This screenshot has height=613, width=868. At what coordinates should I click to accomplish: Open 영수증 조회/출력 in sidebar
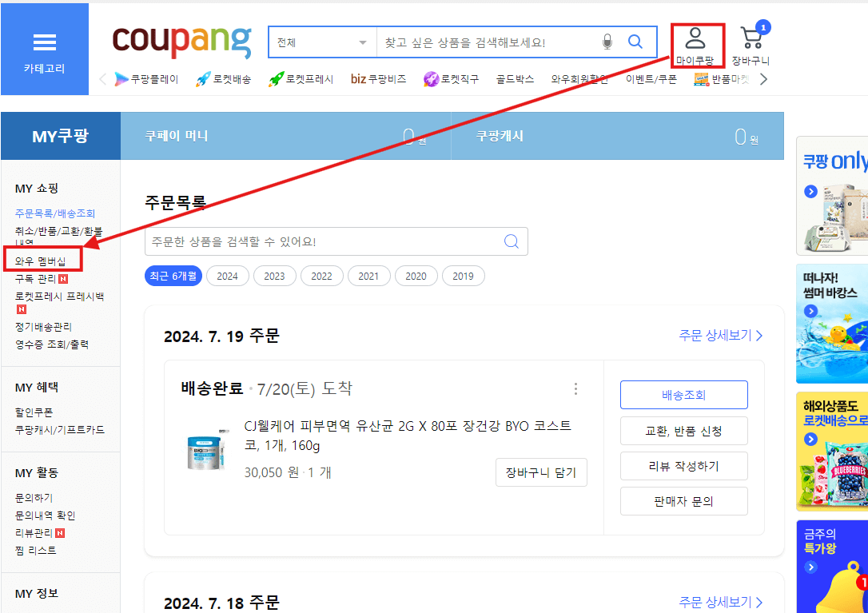point(51,344)
